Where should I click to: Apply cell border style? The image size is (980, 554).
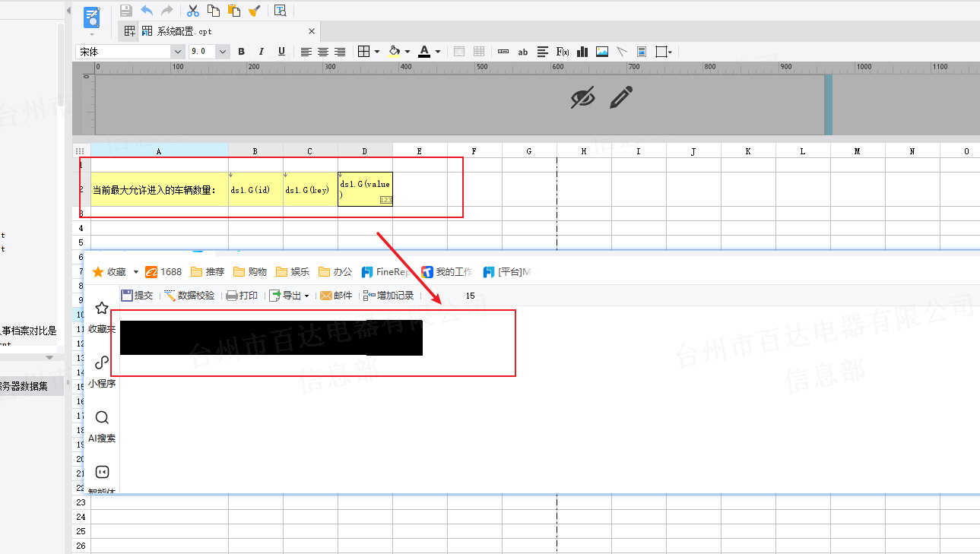pos(363,52)
